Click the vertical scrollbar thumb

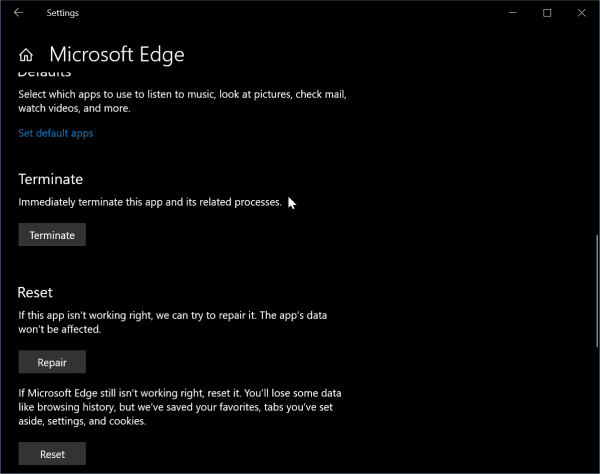[x=597, y=291]
